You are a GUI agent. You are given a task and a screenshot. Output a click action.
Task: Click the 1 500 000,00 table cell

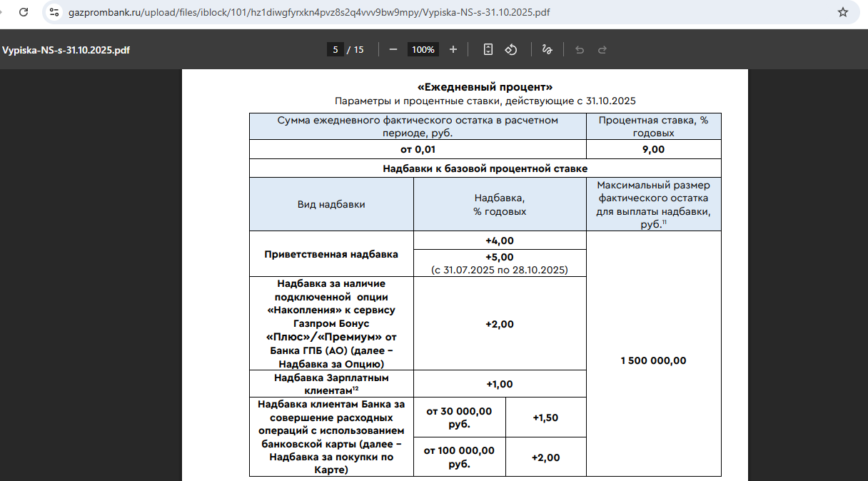(653, 360)
